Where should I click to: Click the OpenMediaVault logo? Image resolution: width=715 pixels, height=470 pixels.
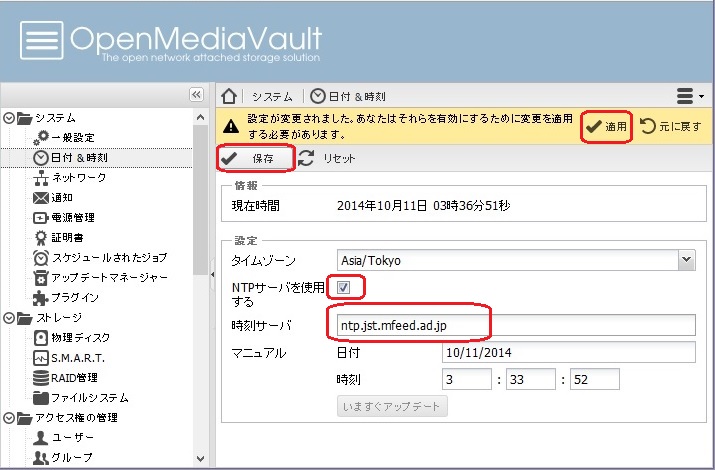click(x=171, y=41)
